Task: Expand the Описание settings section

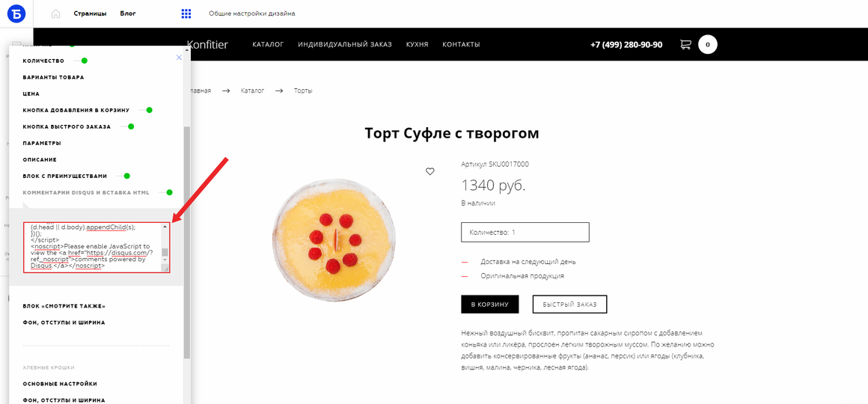Action: click(40, 160)
